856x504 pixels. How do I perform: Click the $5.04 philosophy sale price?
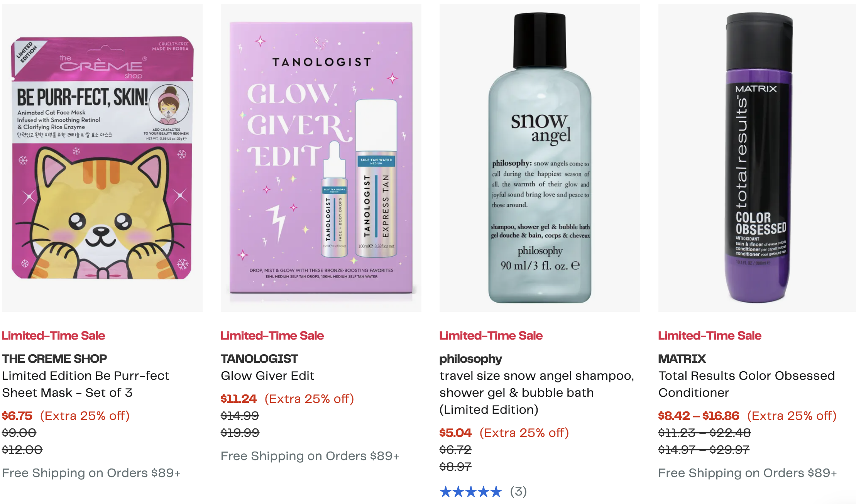(455, 433)
